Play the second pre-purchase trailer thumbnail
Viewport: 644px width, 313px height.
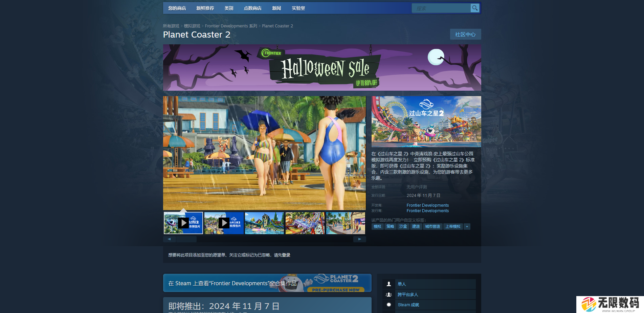click(224, 223)
